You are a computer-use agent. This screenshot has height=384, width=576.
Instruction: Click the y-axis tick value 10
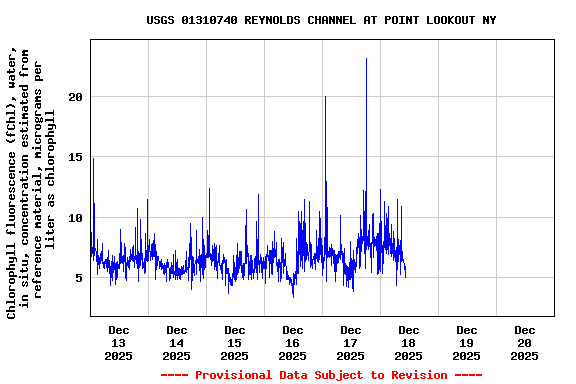click(75, 218)
